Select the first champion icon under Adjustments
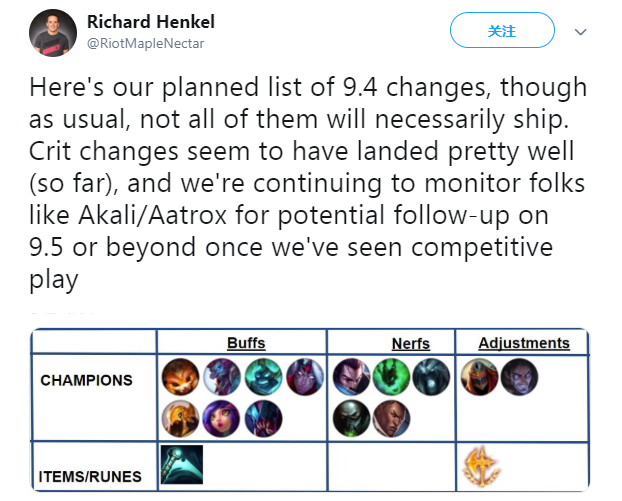This screenshot has width=622, height=501. [478, 377]
